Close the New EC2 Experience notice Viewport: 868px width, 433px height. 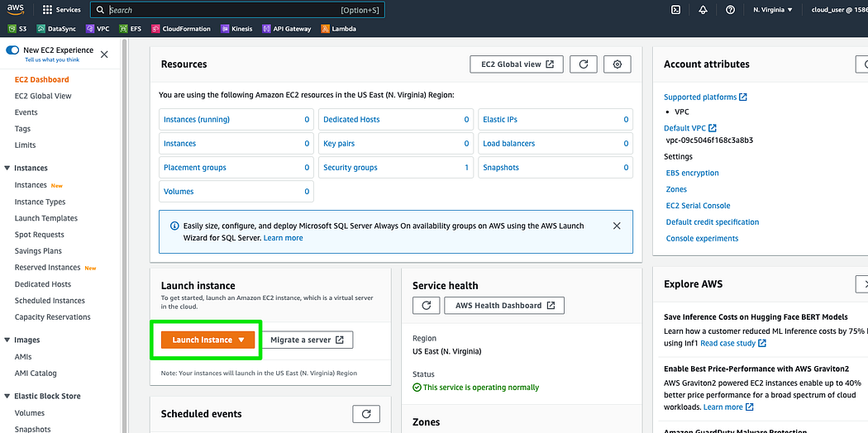[x=104, y=55]
